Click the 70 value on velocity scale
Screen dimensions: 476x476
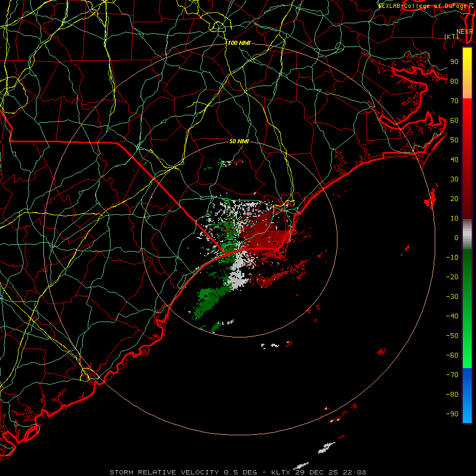click(x=454, y=101)
